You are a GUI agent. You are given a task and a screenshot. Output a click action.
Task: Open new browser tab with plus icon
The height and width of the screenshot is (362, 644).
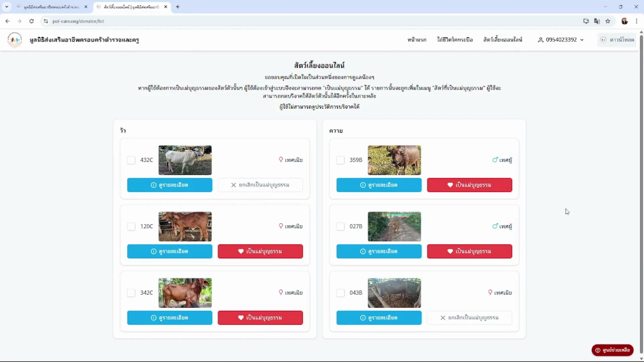pyautogui.click(x=178, y=7)
